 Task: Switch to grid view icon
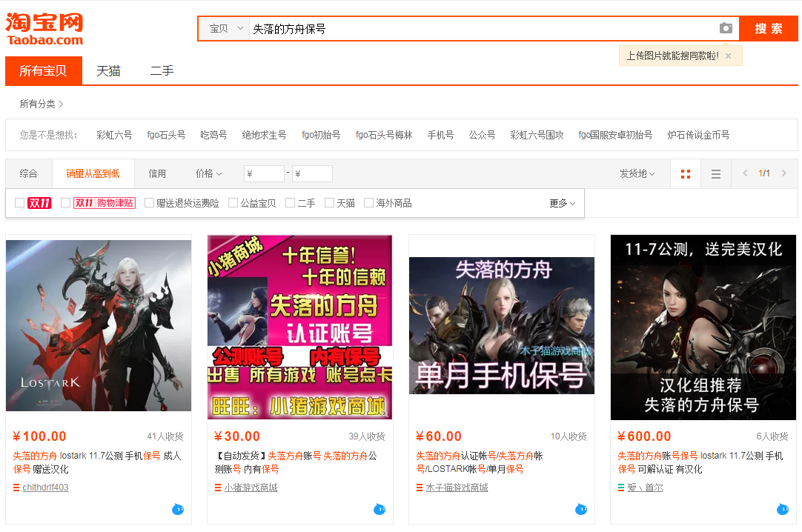point(686,174)
